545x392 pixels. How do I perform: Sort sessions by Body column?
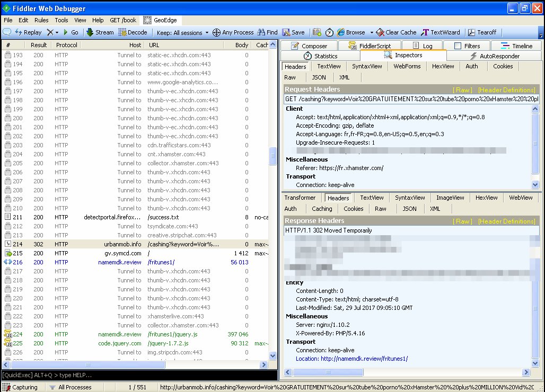click(x=236, y=45)
